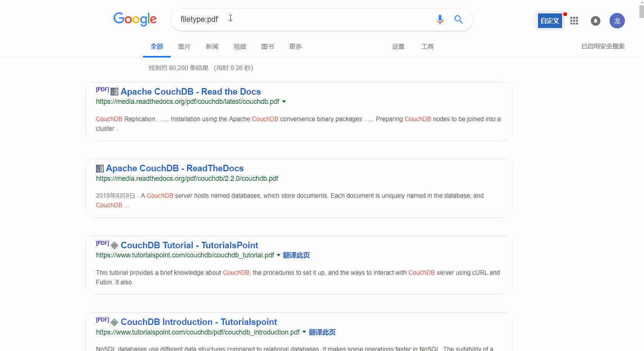Click the tutorialspoint couchdb_tutorial.pdf URL text

pos(185,255)
